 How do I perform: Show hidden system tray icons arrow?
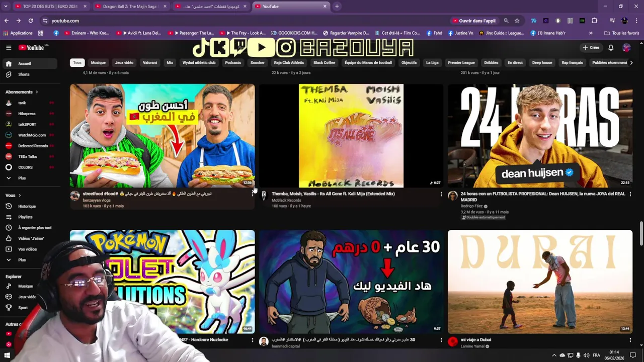(x=554, y=355)
